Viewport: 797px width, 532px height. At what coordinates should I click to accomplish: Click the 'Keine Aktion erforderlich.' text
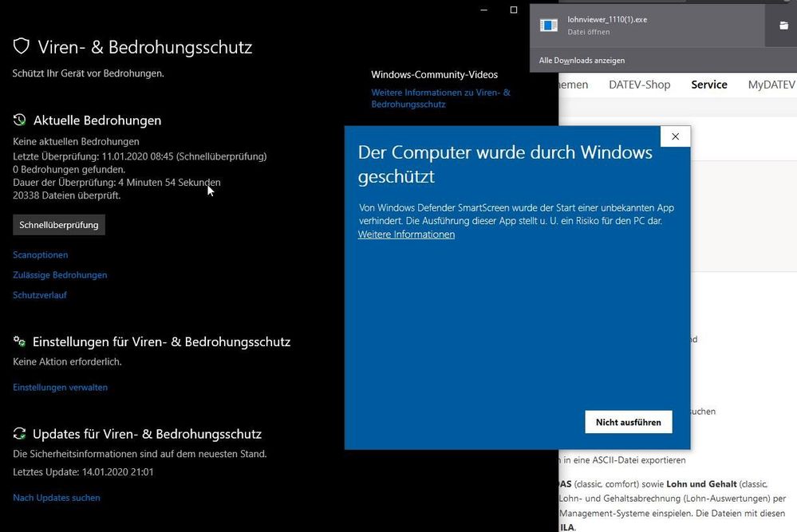(67, 361)
